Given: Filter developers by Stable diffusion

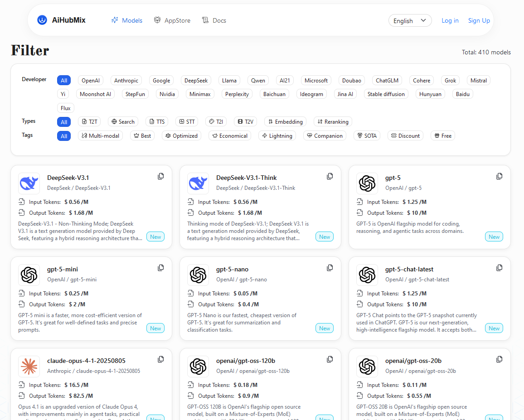Looking at the screenshot, I should [386, 94].
